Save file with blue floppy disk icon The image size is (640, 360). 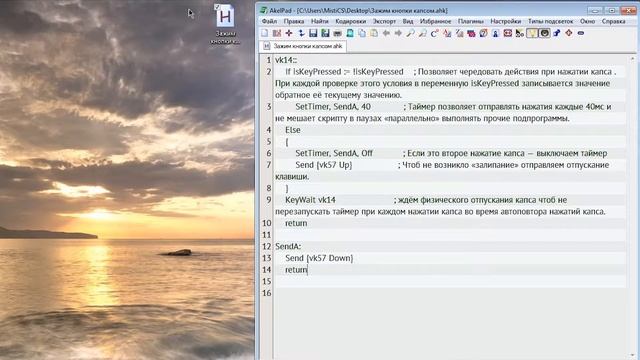313,33
